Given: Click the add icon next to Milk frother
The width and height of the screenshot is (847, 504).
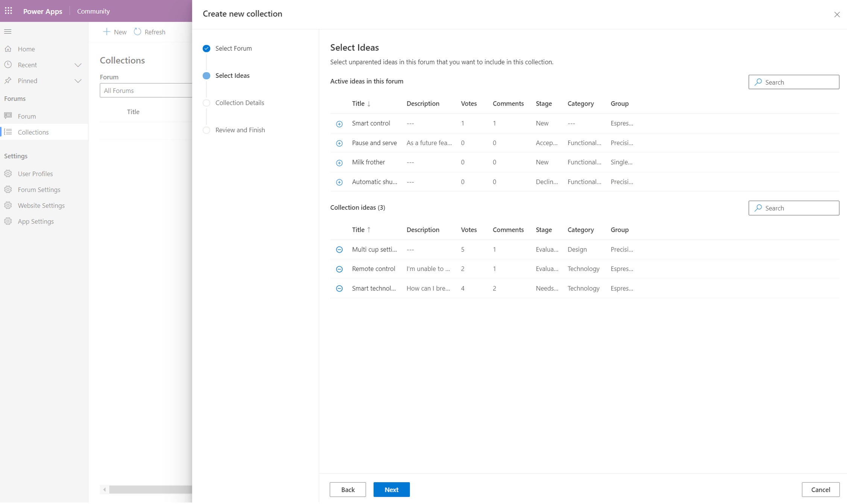Looking at the screenshot, I should tap(339, 162).
